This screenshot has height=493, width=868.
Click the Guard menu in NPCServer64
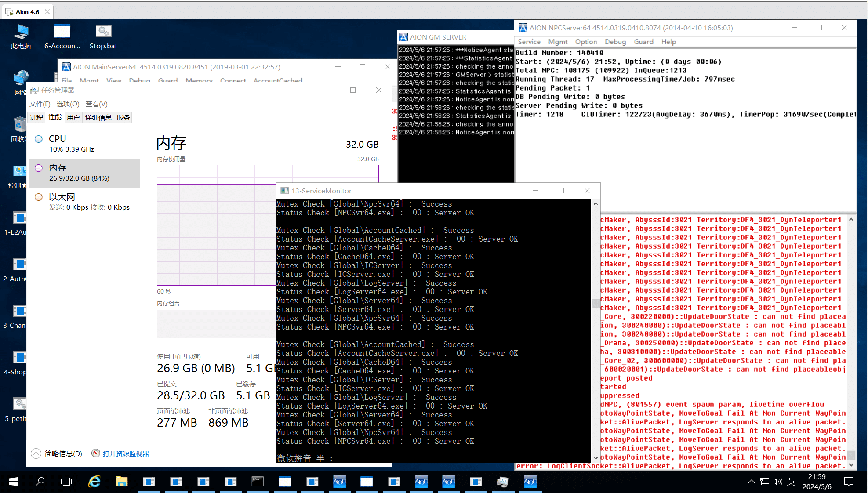coord(643,41)
